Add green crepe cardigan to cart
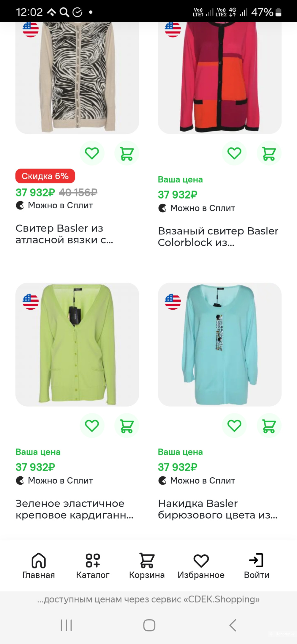 click(x=127, y=426)
